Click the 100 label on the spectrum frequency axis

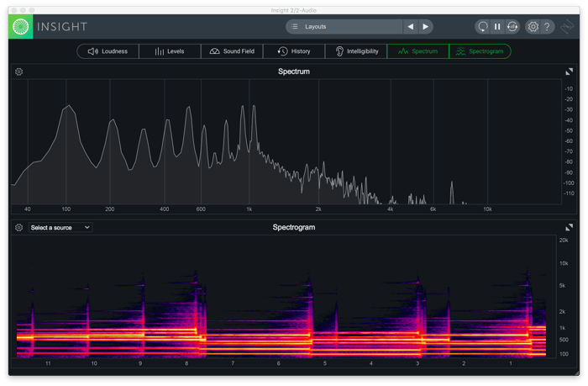pyautogui.click(x=66, y=209)
